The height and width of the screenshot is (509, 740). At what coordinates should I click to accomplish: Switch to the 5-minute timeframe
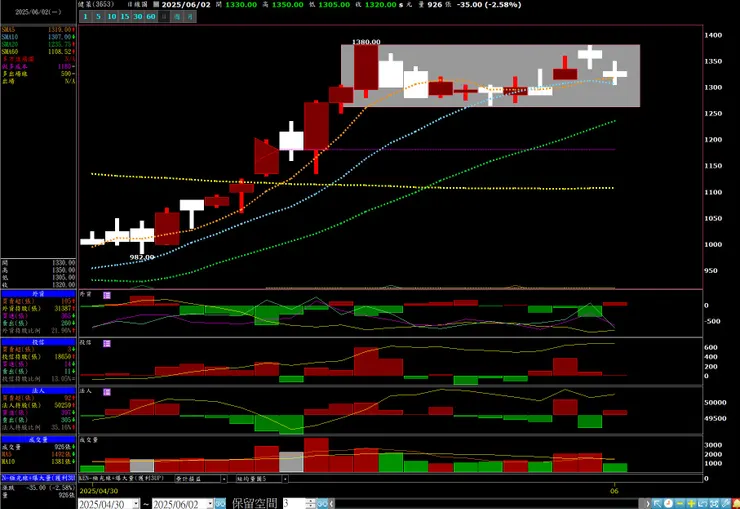[98, 17]
